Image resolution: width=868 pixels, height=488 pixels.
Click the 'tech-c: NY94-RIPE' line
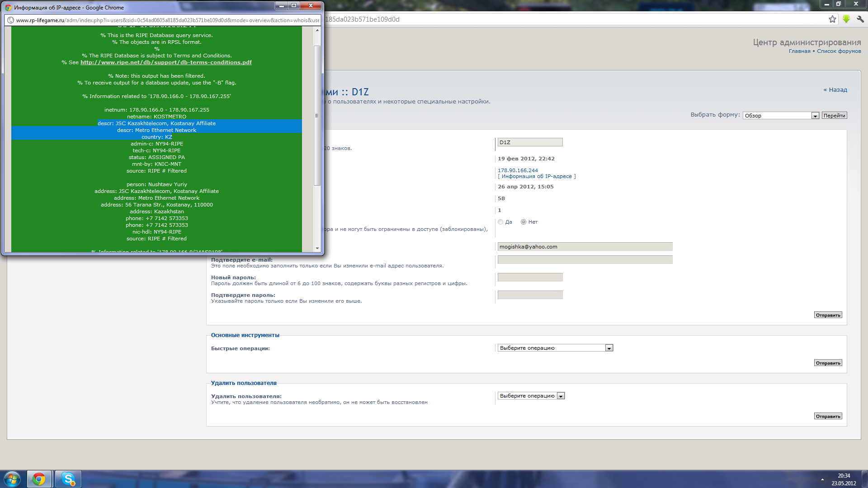pos(156,150)
